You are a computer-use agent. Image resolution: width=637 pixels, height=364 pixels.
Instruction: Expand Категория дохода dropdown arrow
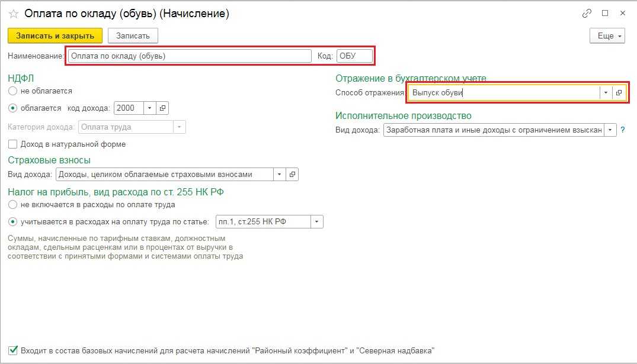coord(179,127)
